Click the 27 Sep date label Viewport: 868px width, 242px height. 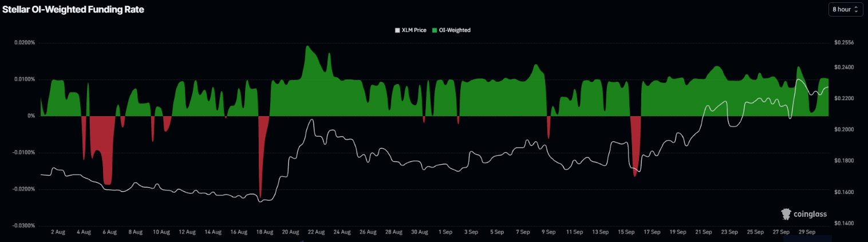(781, 233)
